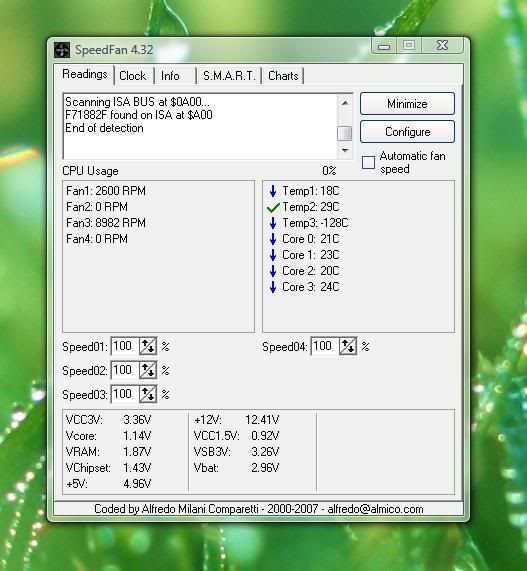
Task: Adjust the Speed02 up/down spinner
Action: [x=148, y=370]
